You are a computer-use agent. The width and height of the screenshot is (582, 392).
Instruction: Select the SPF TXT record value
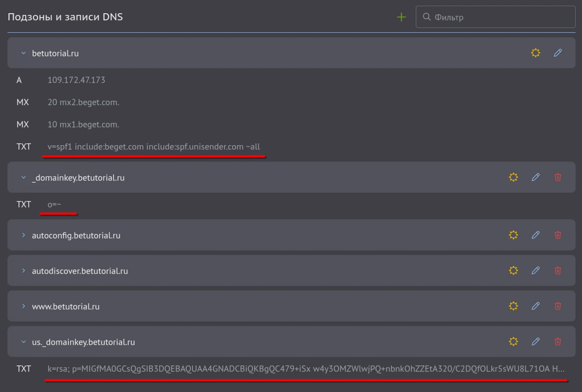coord(154,147)
